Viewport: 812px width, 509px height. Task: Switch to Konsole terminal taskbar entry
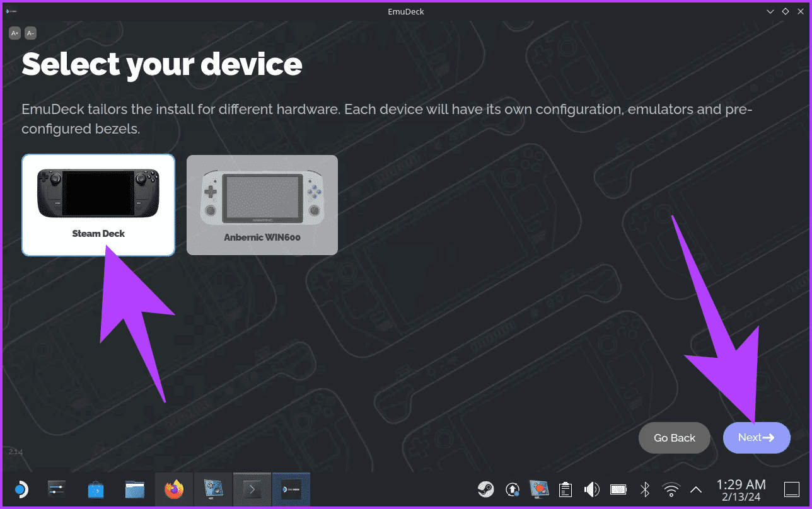pyautogui.click(x=252, y=489)
